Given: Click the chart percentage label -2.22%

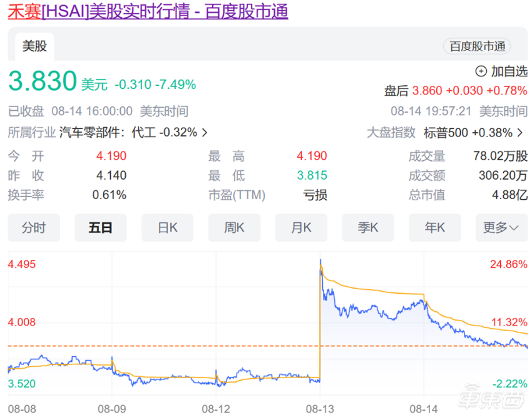Looking at the screenshot, I should pos(510,384).
